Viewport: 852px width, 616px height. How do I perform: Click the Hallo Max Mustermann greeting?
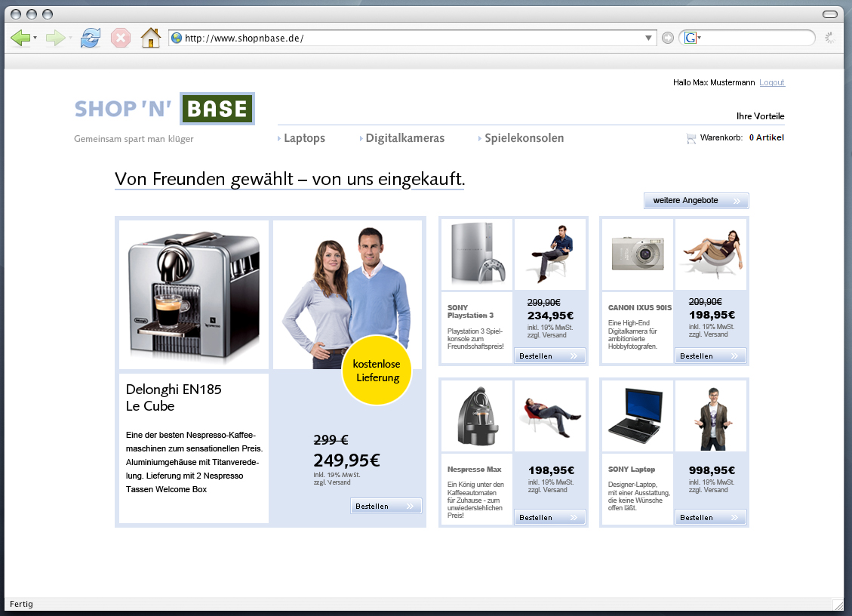click(x=714, y=82)
